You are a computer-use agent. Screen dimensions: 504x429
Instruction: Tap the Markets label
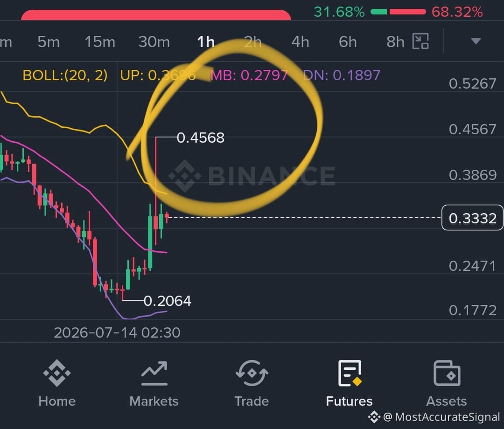[x=154, y=401]
